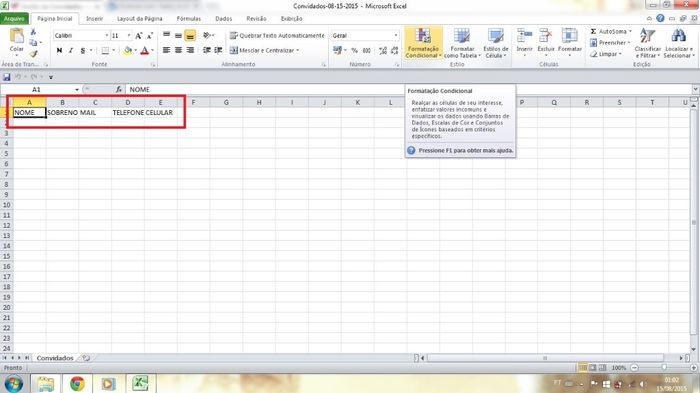Viewport: 700px width, 393px height.
Task: Switch to the Revisão tab
Action: [256, 19]
